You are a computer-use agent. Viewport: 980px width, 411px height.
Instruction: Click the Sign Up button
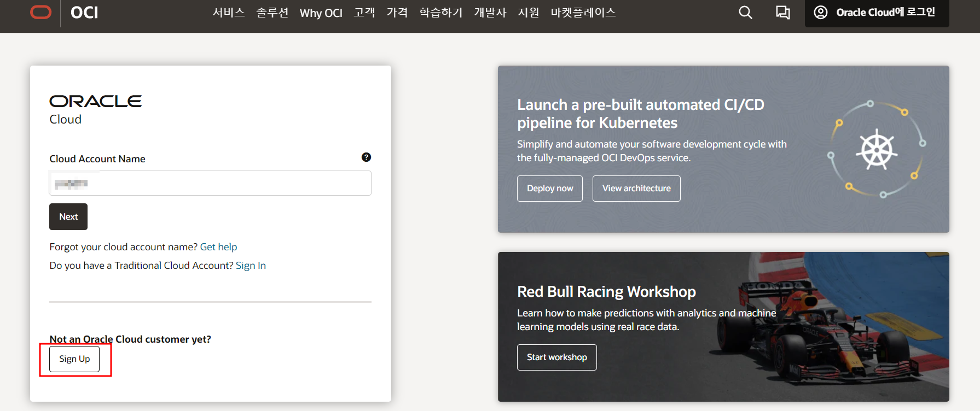click(x=74, y=359)
